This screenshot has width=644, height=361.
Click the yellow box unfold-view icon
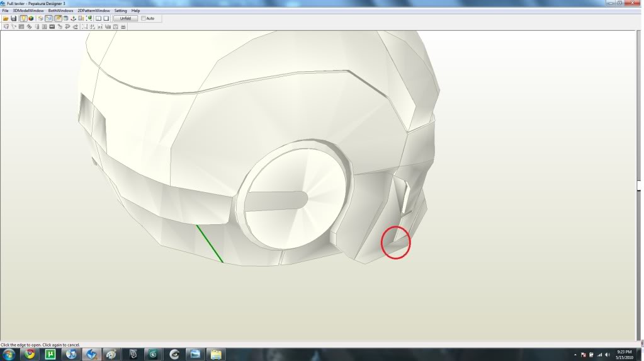[x=41, y=18]
